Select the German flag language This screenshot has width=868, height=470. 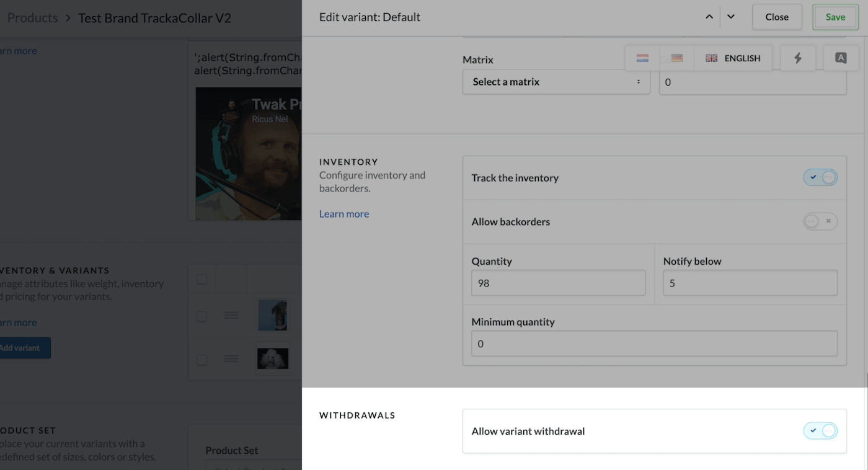(677, 58)
